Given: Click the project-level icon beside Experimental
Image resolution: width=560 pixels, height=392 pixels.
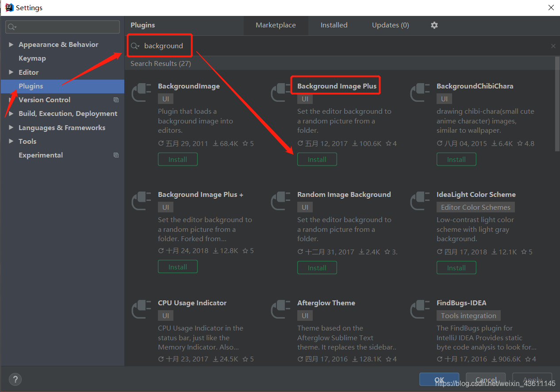Looking at the screenshot, I should (116, 155).
